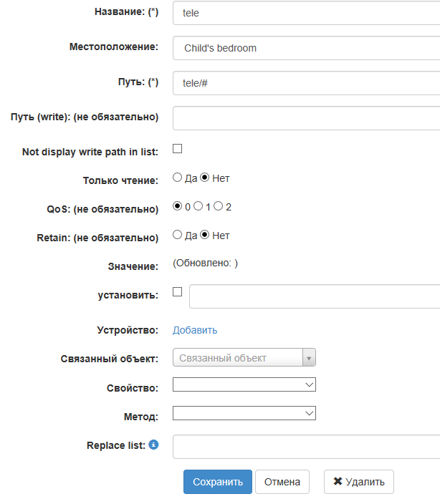Click into the Путь (write) field
The height and width of the screenshot is (504, 440).
[x=306, y=118]
